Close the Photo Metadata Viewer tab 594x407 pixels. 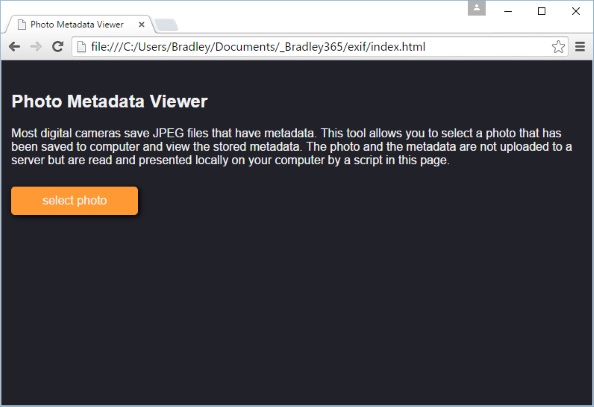pyautogui.click(x=141, y=25)
